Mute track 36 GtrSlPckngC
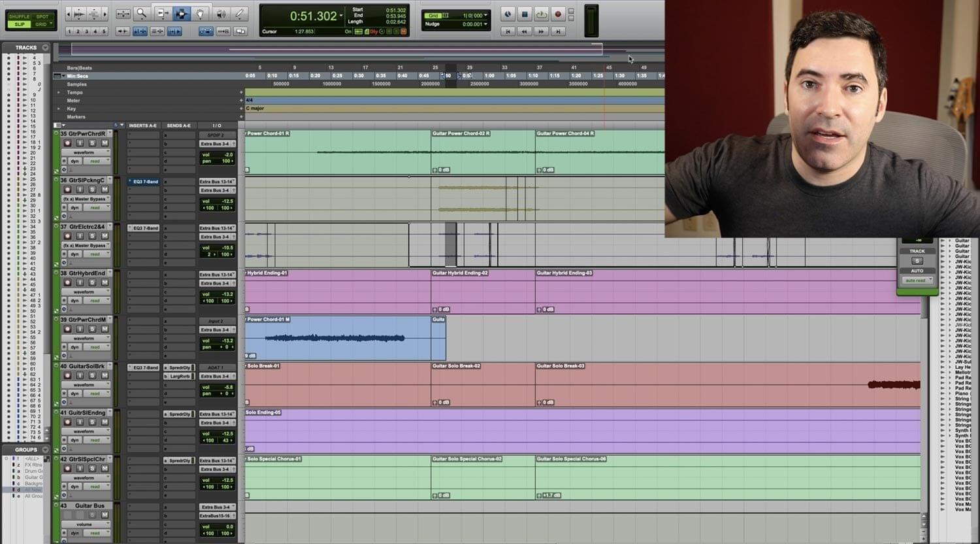The width and height of the screenshot is (980, 544). click(104, 189)
